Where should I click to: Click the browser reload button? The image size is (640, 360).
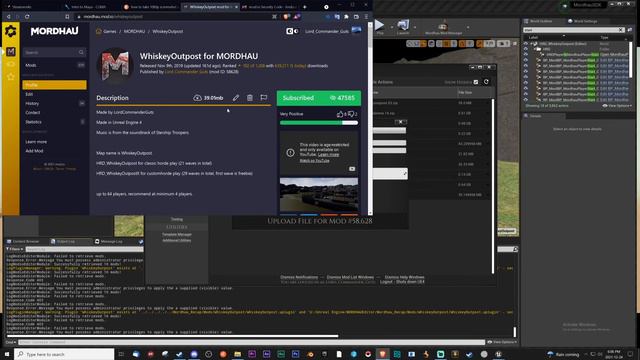(27, 17)
